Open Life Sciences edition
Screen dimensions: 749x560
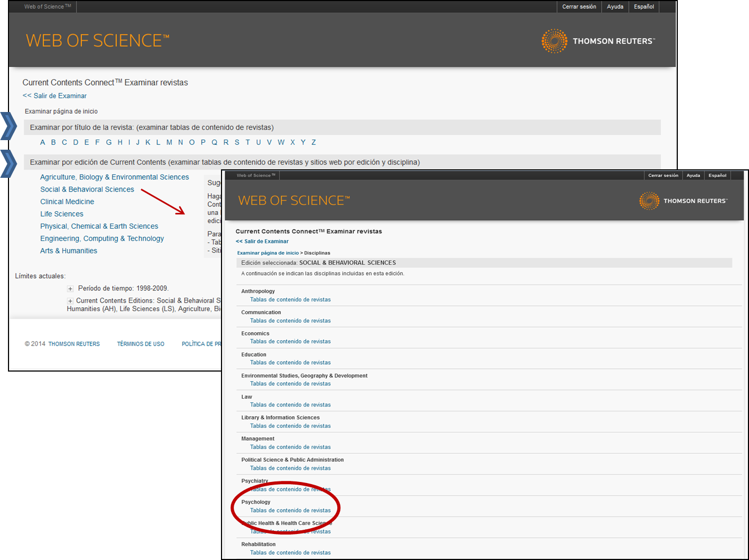coord(62,214)
